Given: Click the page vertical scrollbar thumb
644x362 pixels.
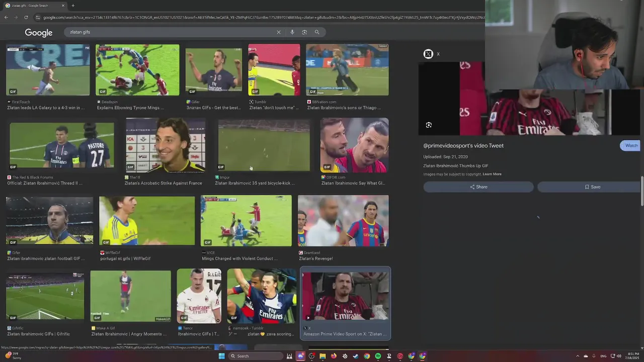Looking at the screenshot, I should click(x=642, y=191).
